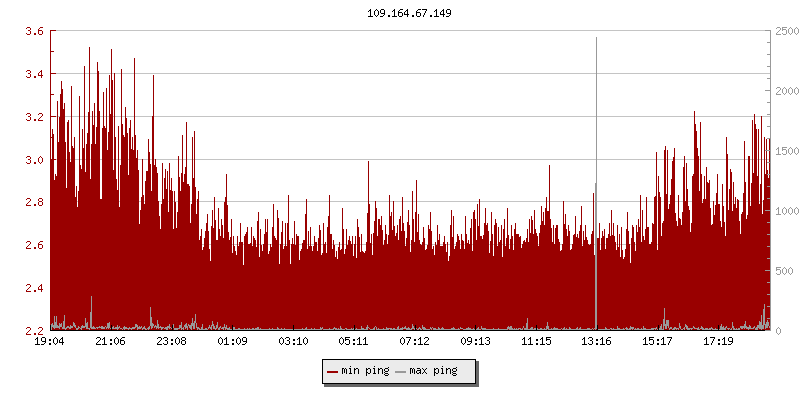Select the chart title 109.164.67.149
The image size is (800, 400).
pyautogui.click(x=410, y=15)
